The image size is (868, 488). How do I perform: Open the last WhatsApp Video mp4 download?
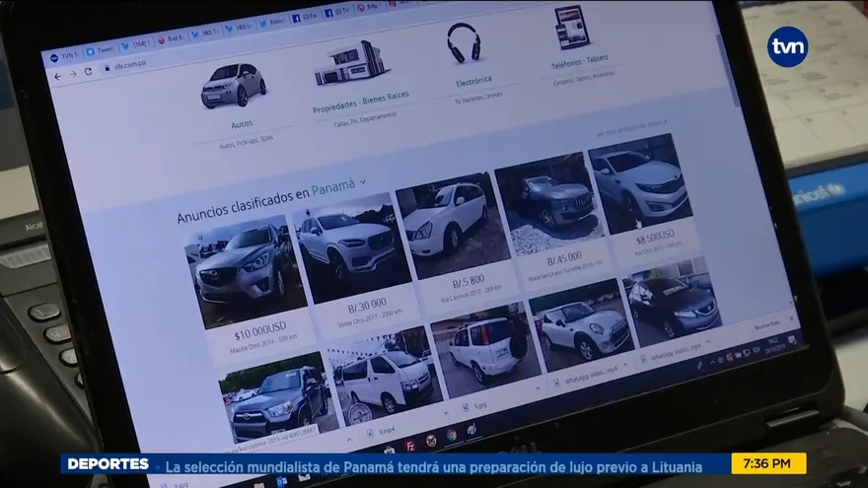click(x=671, y=353)
